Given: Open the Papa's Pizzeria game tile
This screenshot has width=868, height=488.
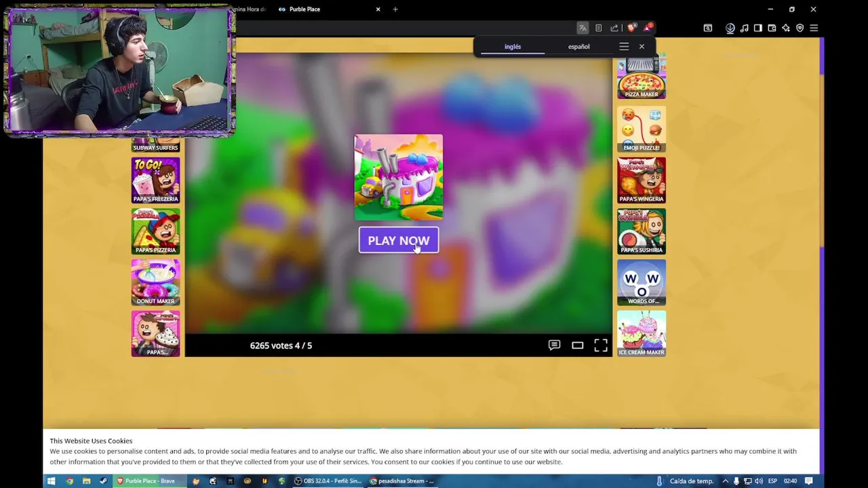Looking at the screenshot, I should [x=156, y=231].
